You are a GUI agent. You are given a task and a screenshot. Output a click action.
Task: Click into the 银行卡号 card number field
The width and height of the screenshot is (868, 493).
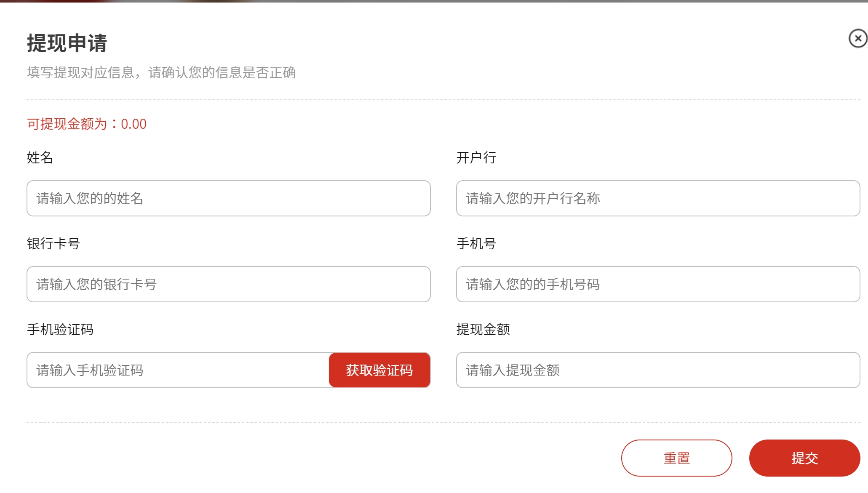[x=229, y=284]
